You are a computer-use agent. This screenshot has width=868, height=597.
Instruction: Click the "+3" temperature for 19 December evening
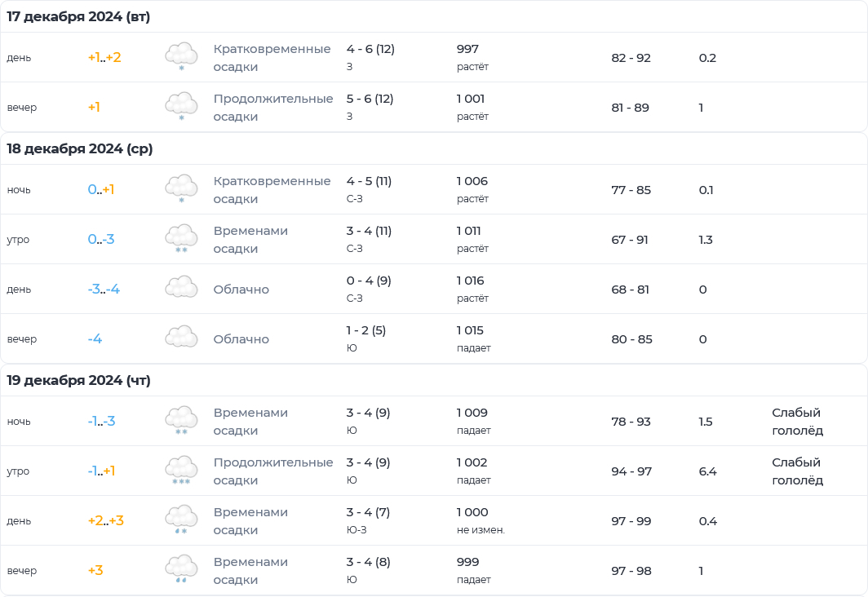point(95,570)
